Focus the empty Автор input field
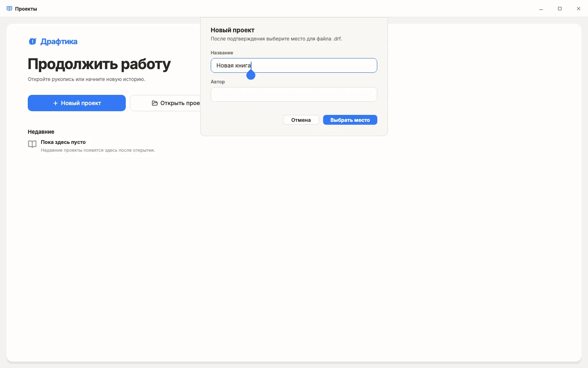 (x=294, y=94)
